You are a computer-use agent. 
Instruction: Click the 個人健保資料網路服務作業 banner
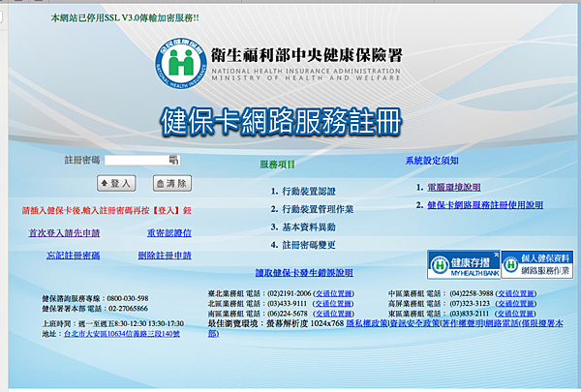pyautogui.click(x=537, y=264)
